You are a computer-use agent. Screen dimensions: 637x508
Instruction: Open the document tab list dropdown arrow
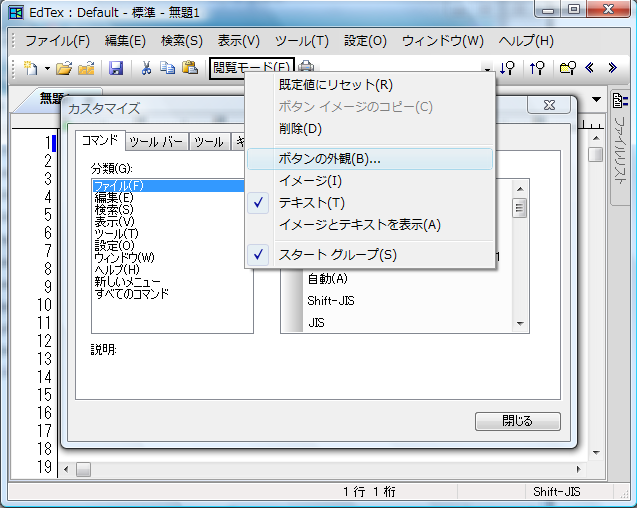596,99
